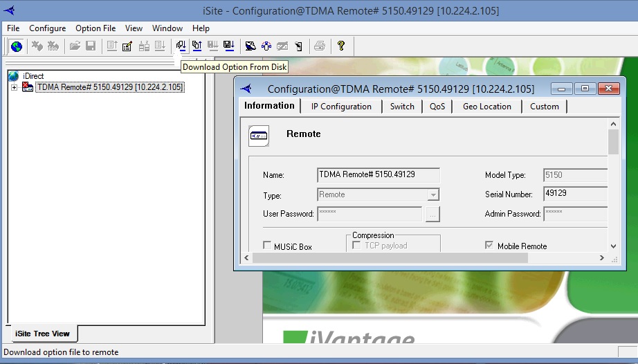Click the Model Type field showing 5150

(575, 175)
